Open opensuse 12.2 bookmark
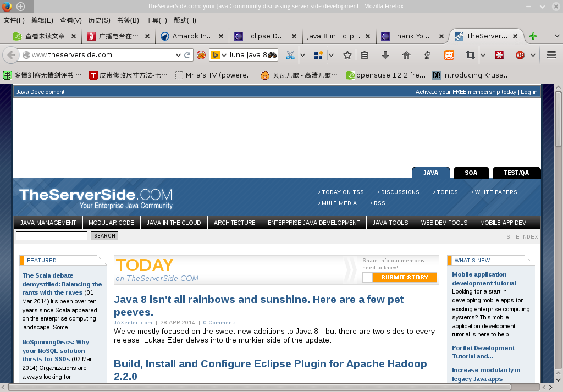This screenshot has width=563, height=392. [386, 75]
